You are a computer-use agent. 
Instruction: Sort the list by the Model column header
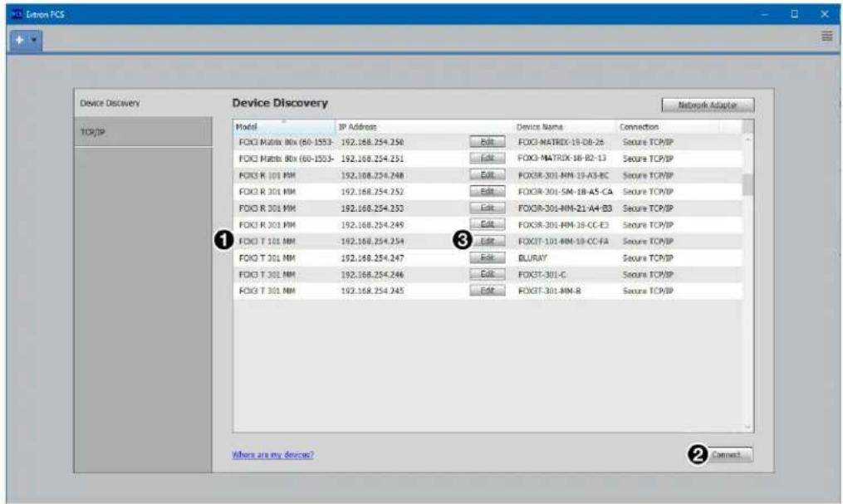tap(284, 127)
